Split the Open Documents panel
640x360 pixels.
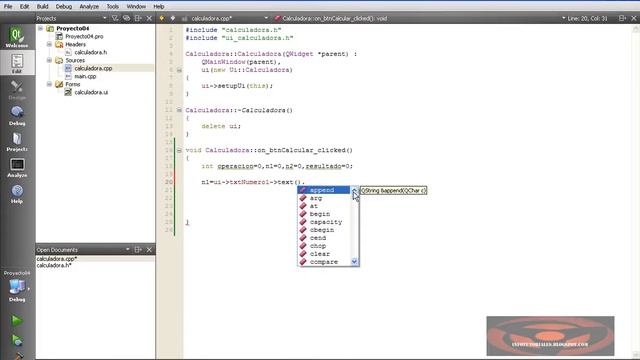click(x=138, y=249)
